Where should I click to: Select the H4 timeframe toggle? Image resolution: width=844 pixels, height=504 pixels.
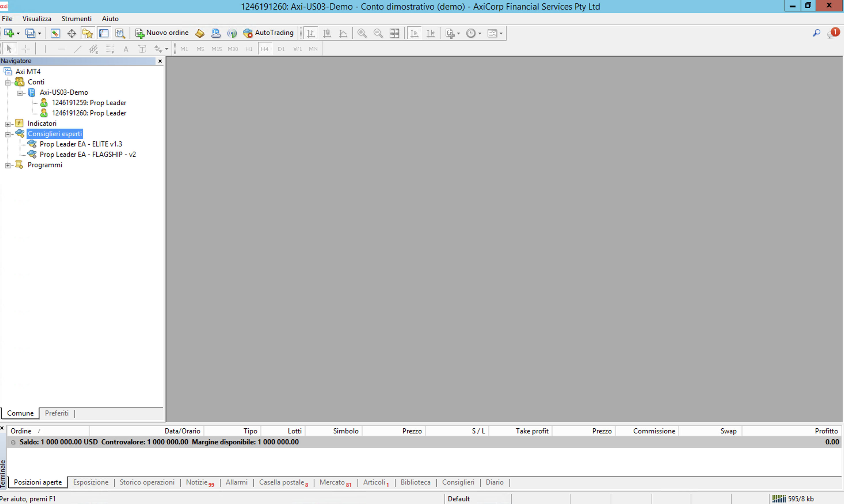coord(265,49)
